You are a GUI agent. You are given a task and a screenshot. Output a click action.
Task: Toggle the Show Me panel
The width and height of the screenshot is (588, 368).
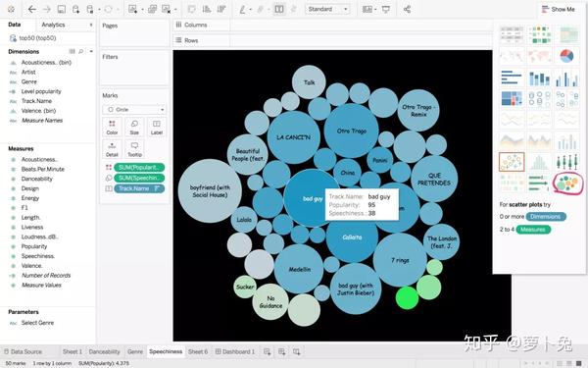click(x=559, y=9)
